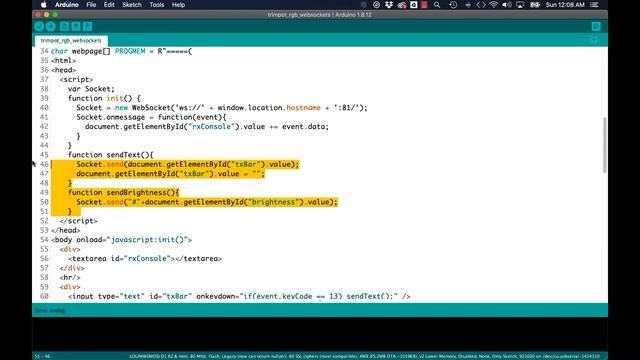This screenshot has height=360, width=640.
Task: Click 'hostname' on line 40
Action: pos(303,108)
